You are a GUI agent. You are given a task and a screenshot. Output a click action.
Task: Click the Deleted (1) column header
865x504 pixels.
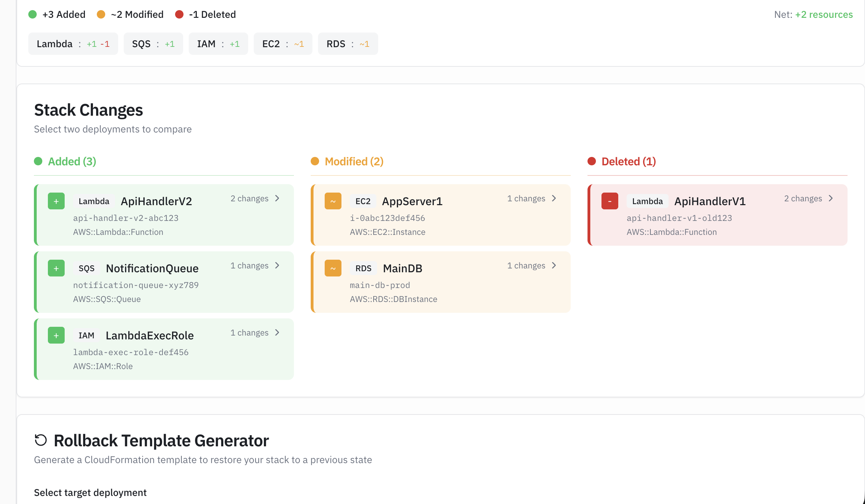pos(628,161)
